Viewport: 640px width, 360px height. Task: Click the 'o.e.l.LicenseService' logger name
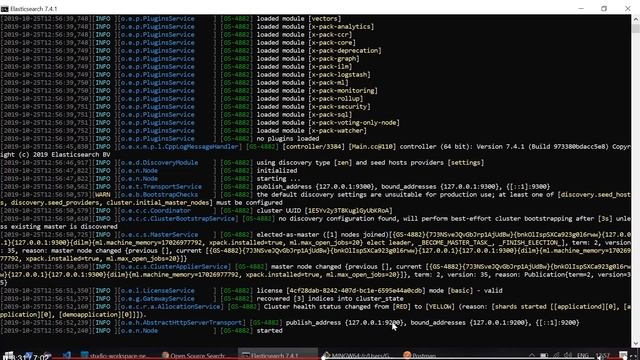(x=158, y=291)
